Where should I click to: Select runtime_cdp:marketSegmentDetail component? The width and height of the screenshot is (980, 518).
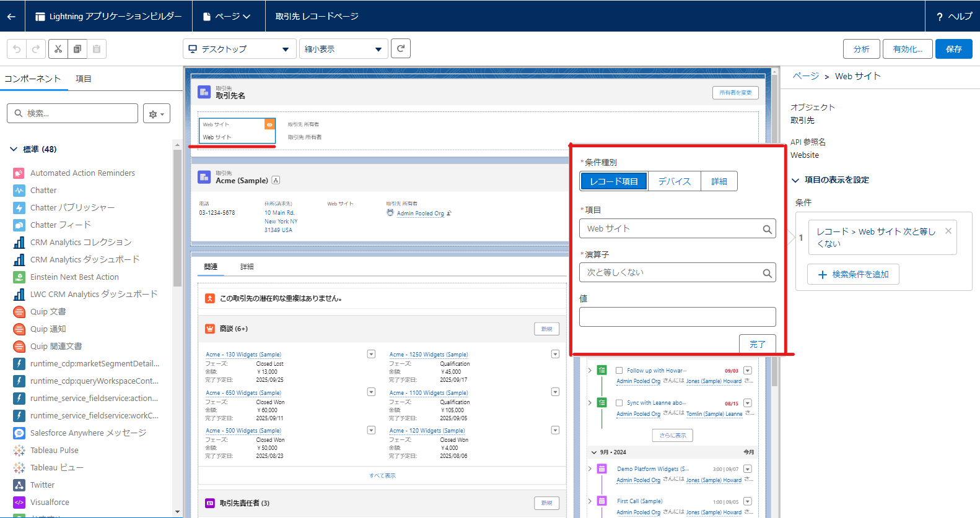[x=95, y=364]
